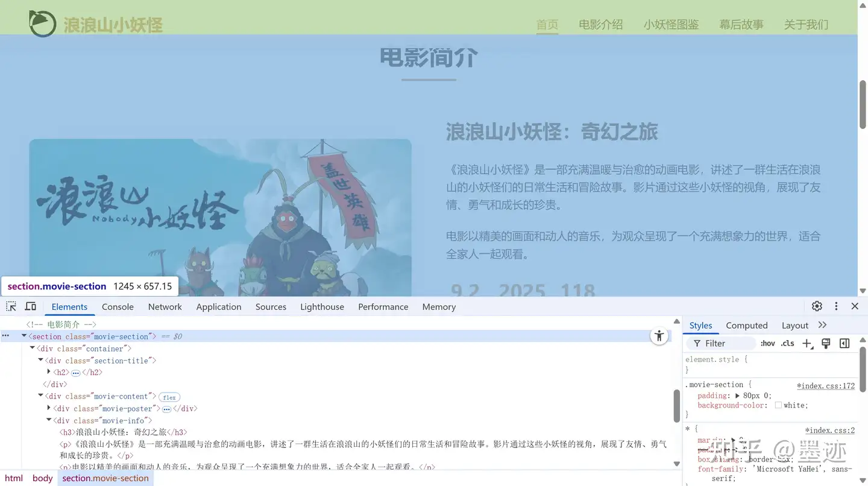Viewport: 868px width, 486px height.
Task: Click the white background-color swatch
Action: (778, 405)
